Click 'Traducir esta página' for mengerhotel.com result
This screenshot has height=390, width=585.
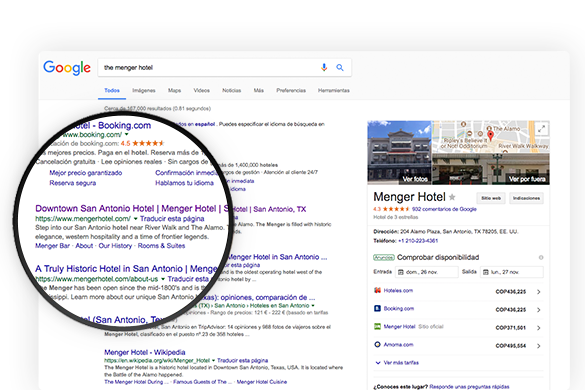172,219
